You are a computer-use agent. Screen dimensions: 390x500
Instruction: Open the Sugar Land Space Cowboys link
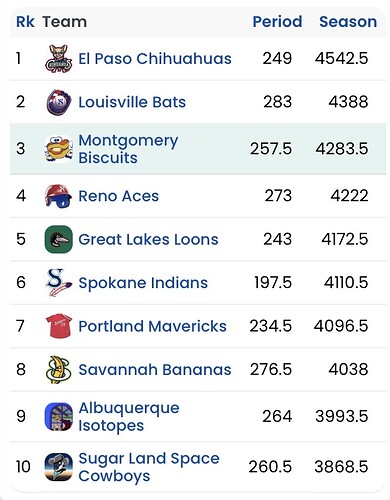pyautogui.click(x=149, y=467)
